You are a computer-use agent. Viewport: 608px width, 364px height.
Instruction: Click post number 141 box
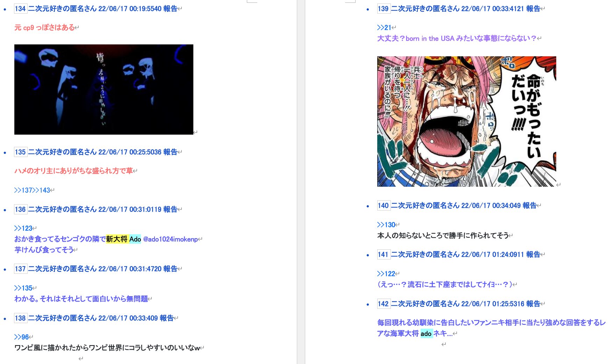point(383,255)
